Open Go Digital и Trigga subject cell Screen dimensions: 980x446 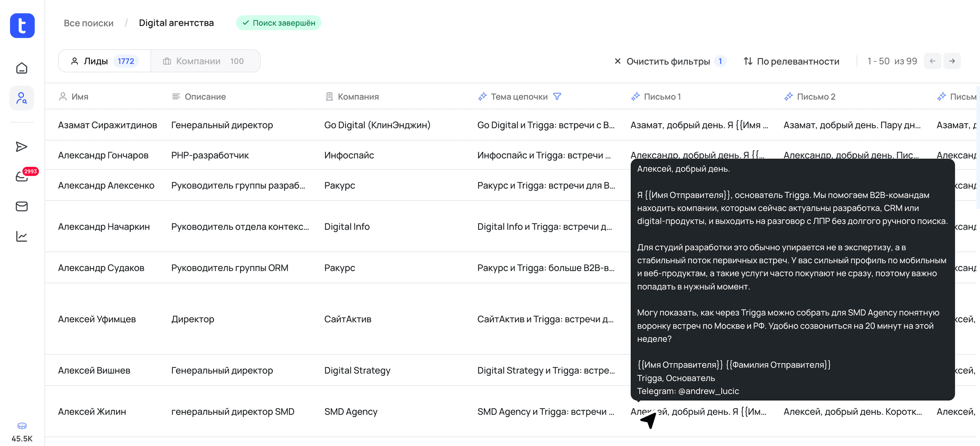[546, 125]
